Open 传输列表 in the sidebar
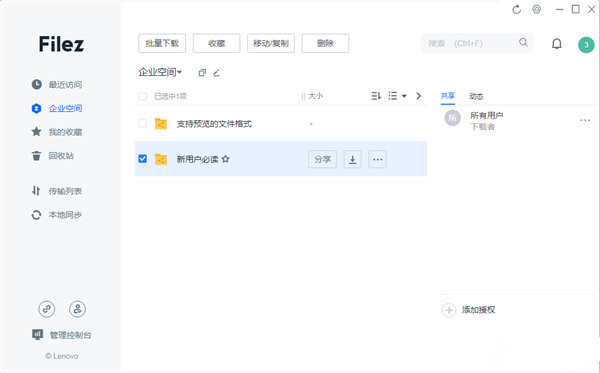The image size is (600, 373). [65, 191]
